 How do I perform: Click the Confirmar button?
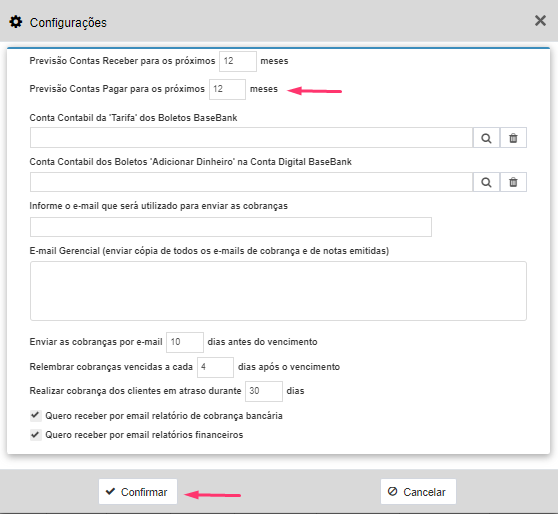point(138,492)
